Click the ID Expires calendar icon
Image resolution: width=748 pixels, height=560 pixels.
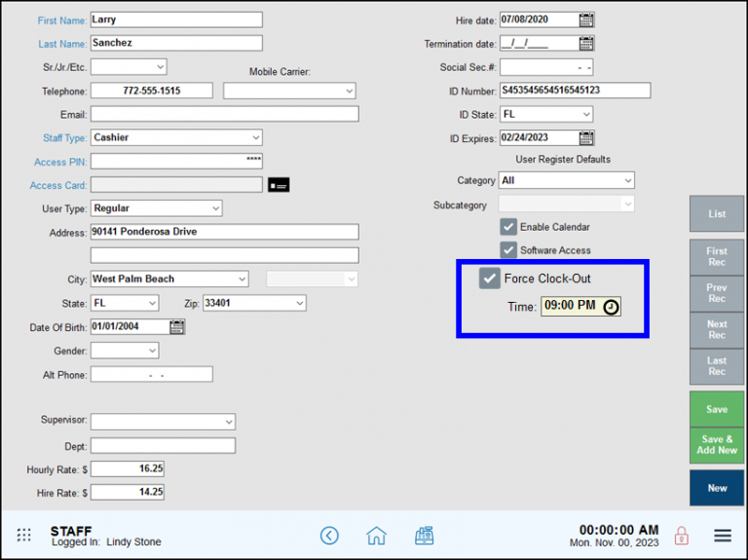pos(586,138)
